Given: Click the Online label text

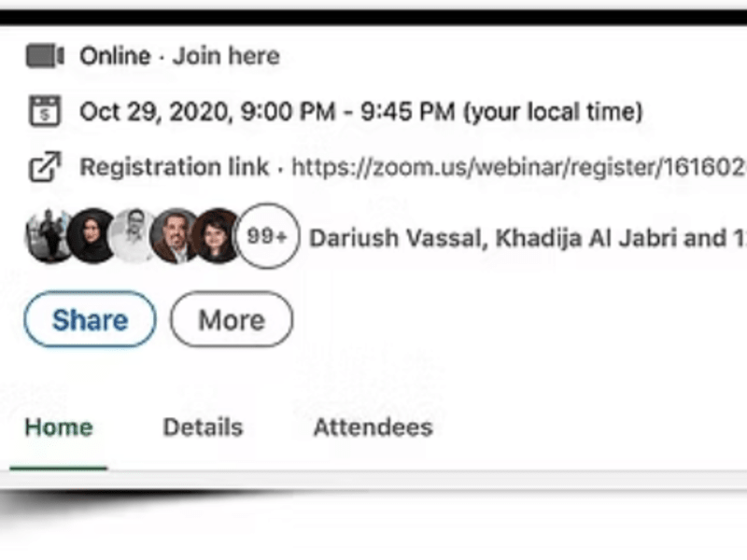Looking at the screenshot, I should point(115,56).
